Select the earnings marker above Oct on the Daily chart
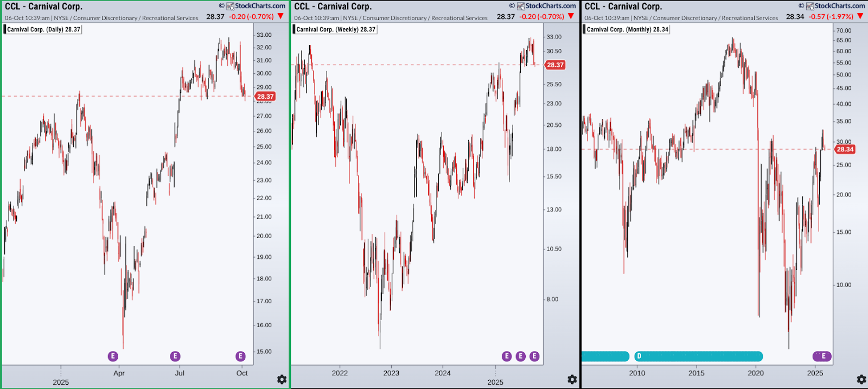The height and width of the screenshot is (389, 868). (x=240, y=356)
